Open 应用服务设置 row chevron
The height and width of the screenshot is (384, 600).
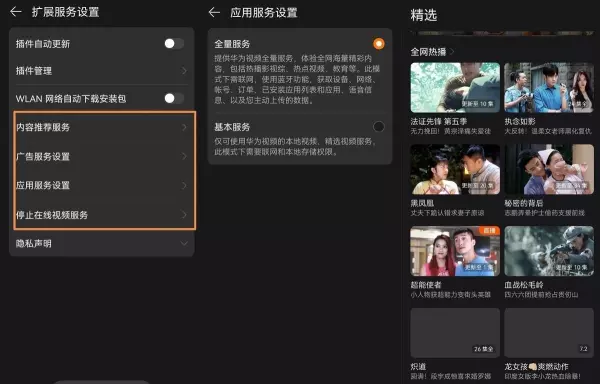184,185
